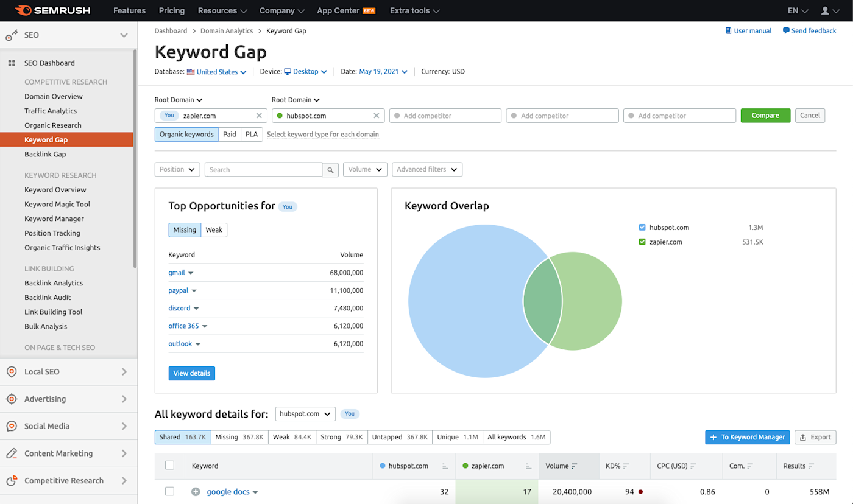Click the Cancel button
This screenshot has width=853, height=504.
[x=810, y=116]
